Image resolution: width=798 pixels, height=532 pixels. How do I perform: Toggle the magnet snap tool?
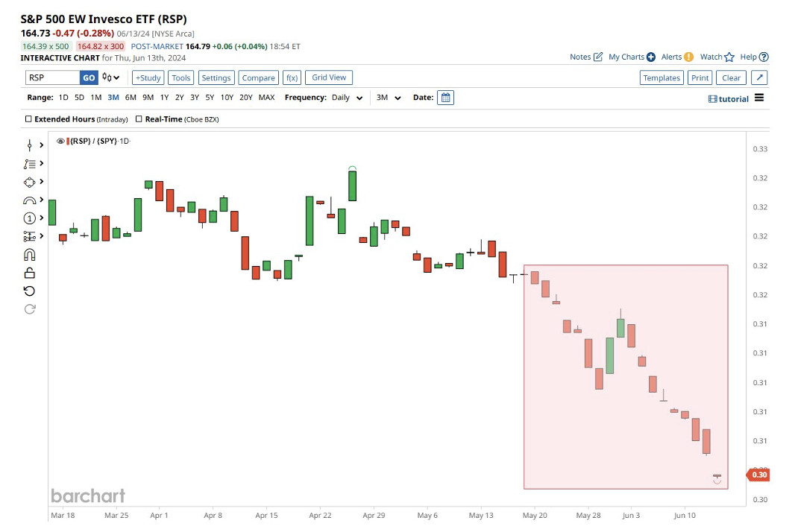coord(30,255)
